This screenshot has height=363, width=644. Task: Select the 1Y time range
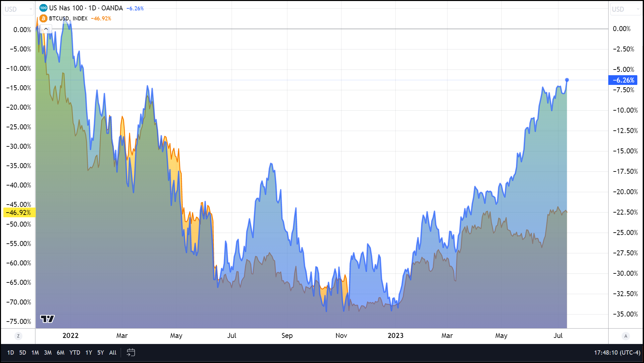tap(89, 353)
